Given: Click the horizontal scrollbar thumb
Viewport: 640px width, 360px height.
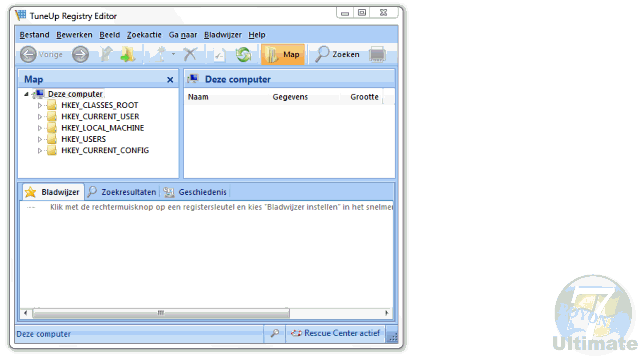Looking at the screenshot, I should coord(161,313).
